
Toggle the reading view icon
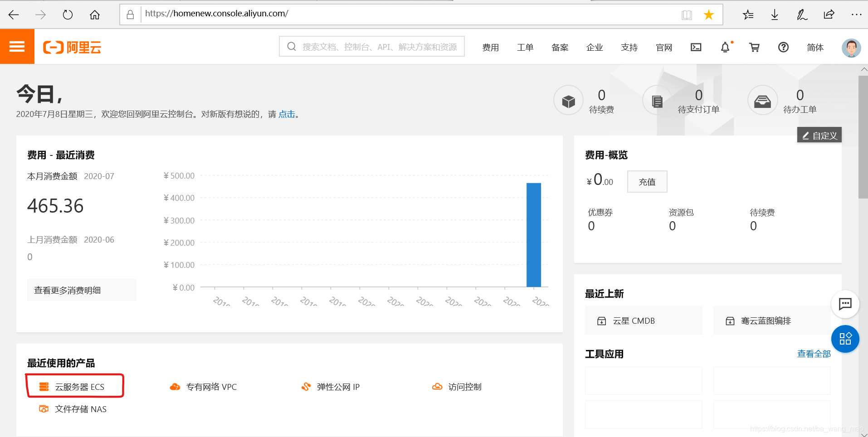click(x=687, y=15)
